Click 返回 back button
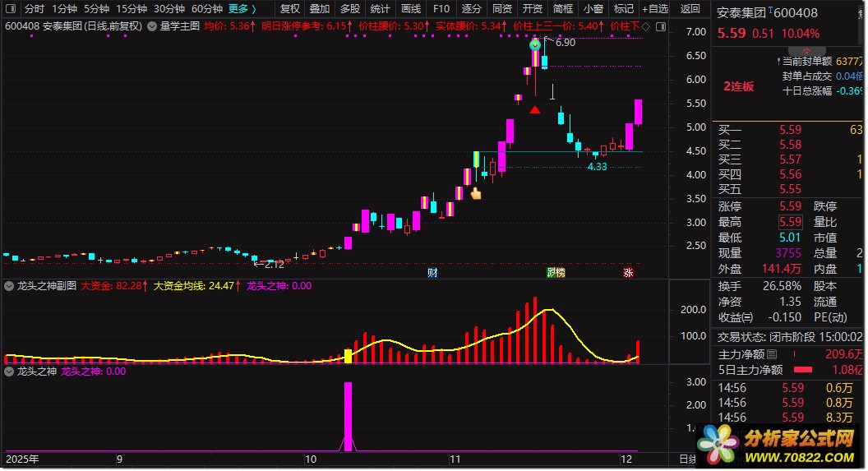 coord(690,9)
